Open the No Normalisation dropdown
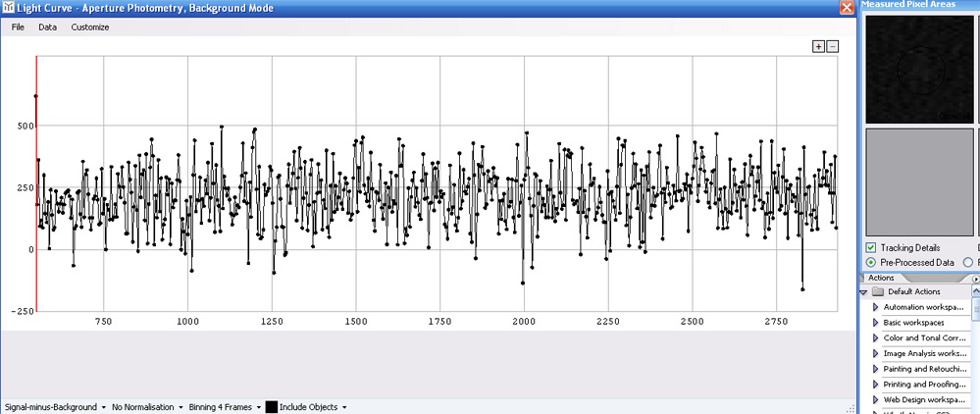The image size is (980, 414). [147, 407]
